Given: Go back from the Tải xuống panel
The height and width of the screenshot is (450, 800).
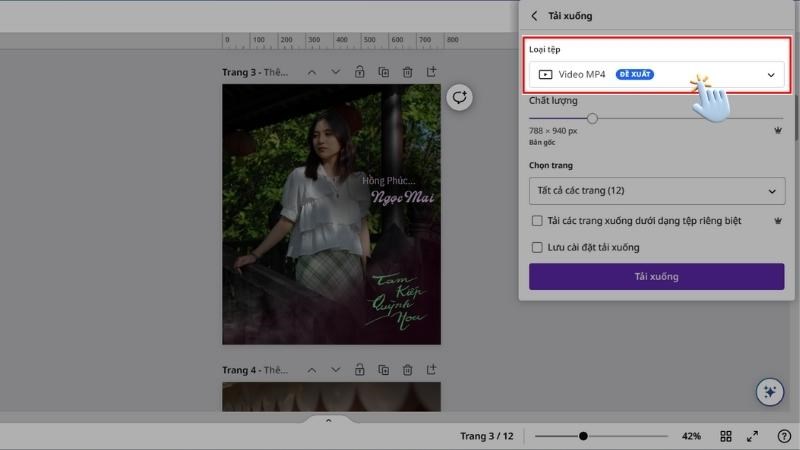Looking at the screenshot, I should [x=534, y=16].
